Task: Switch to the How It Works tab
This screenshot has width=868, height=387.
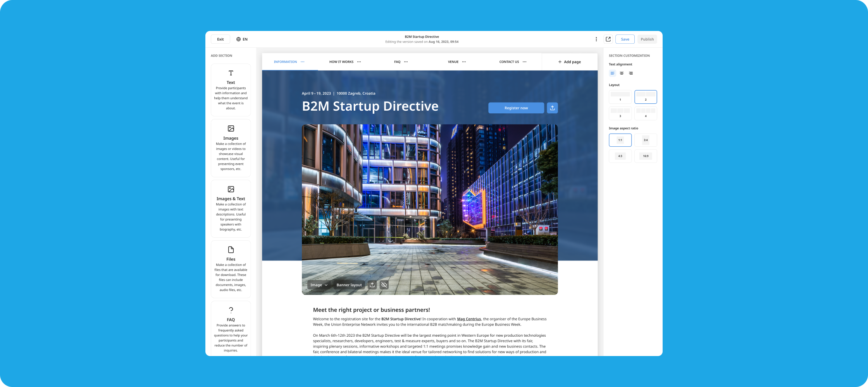Action: pos(341,62)
